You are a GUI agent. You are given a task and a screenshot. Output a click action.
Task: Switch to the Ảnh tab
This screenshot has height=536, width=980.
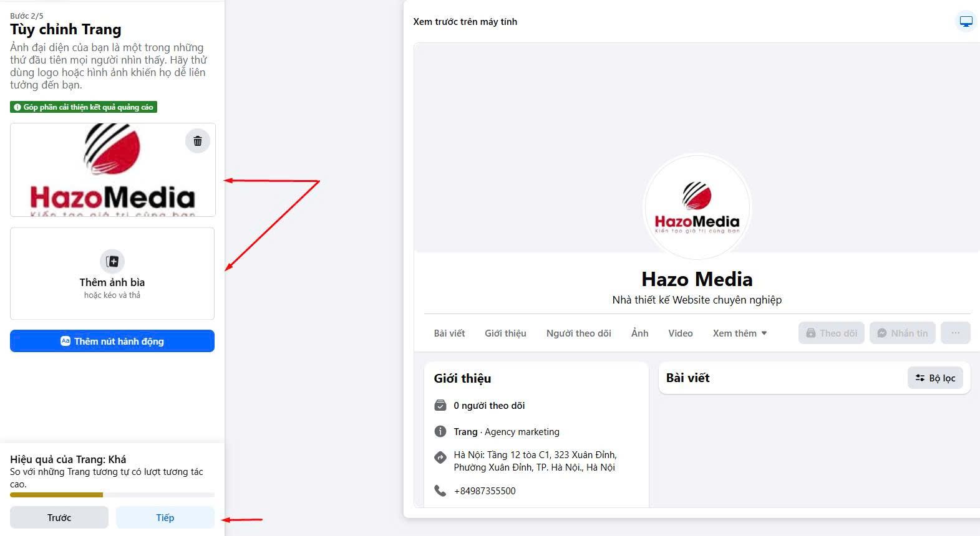click(639, 333)
